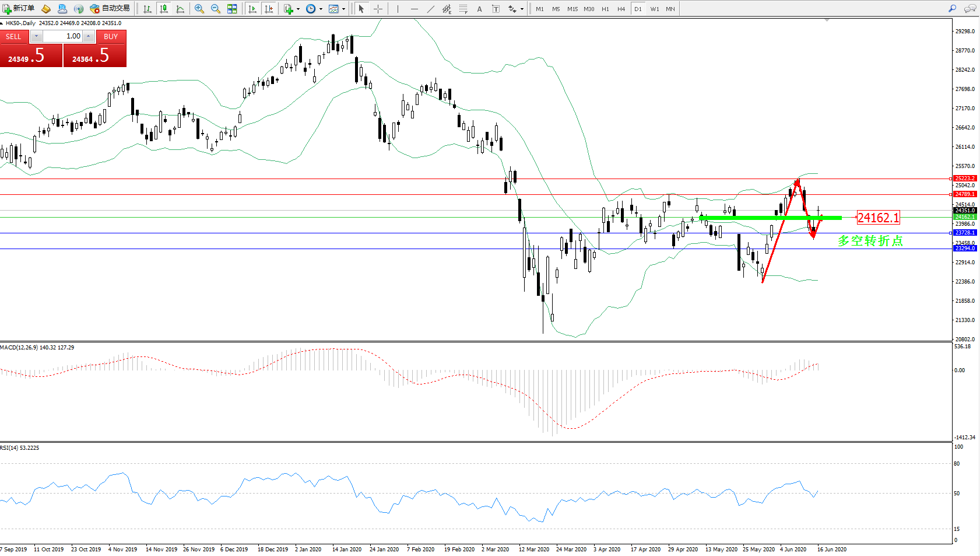The width and height of the screenshot is (980, 556).
Task: Choose the text label tool (T)
Action: point(496,9)
